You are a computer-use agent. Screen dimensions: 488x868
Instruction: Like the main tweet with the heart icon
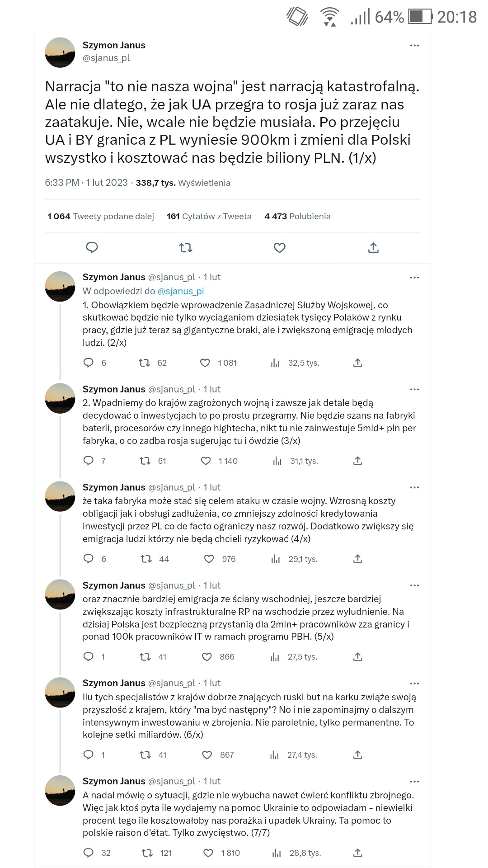pyautogui.click(x=280, y=247)
